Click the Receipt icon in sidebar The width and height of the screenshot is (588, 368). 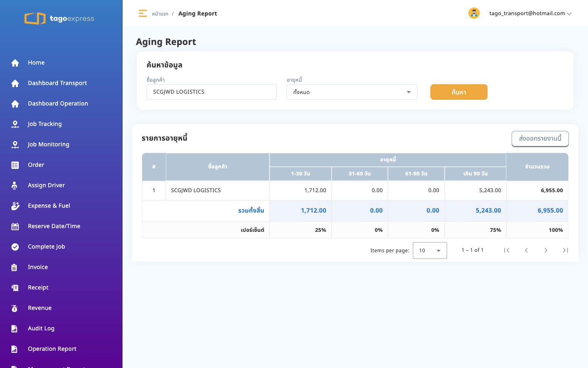15,288
